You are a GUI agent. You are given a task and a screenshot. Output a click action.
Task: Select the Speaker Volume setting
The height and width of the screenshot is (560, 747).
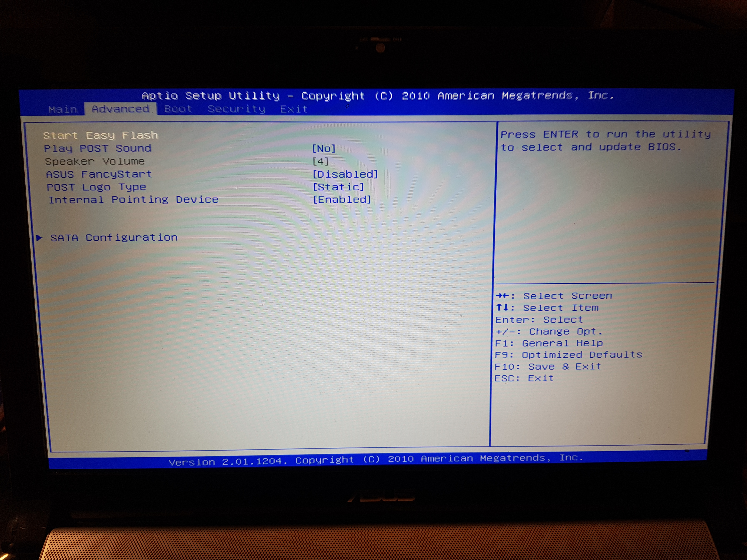95,161
